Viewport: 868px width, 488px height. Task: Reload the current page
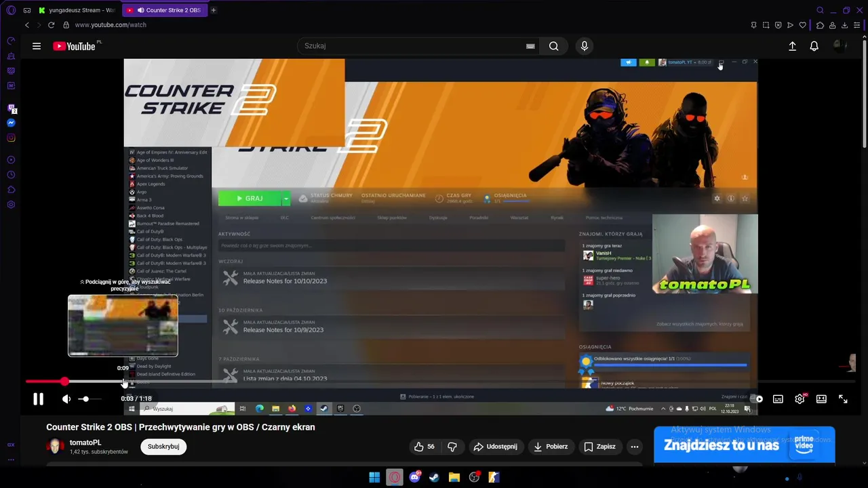coord(51,25)
